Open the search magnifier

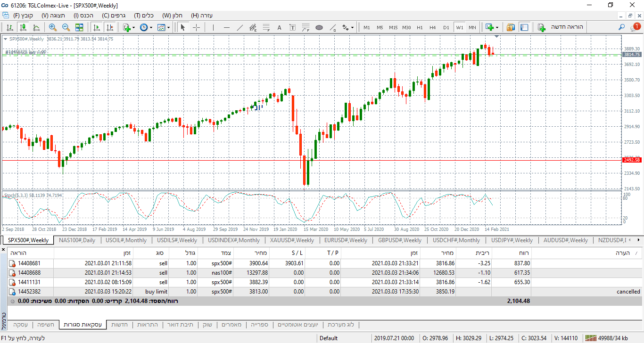622,27
